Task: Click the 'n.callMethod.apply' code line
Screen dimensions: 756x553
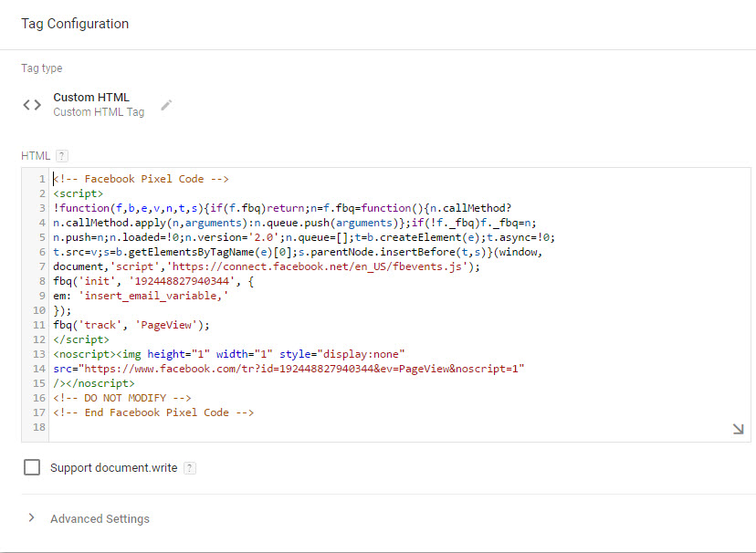Action: pos(295,223)
